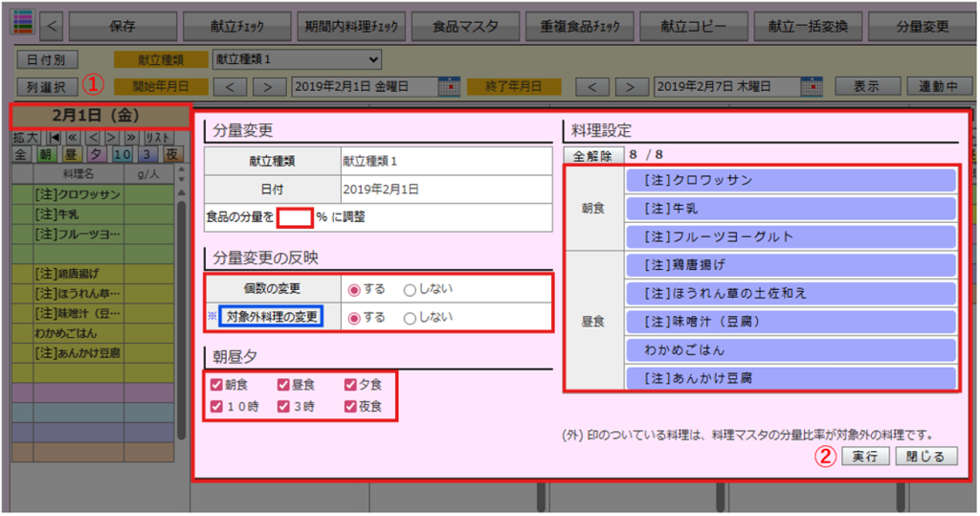Advance the start date with the > arrow
Image resolution: width=980 pixels, height=516 pixels.
pos(268,87)
